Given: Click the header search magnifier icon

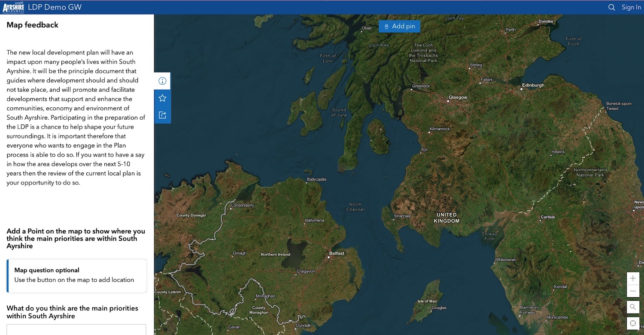Looking at the screenshot, I should coord(612,7).
